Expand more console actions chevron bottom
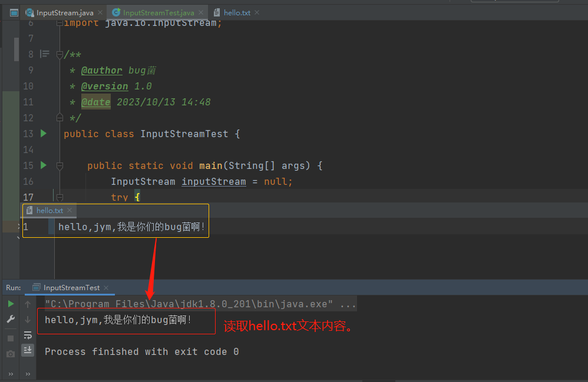This screenshot has height=382, width=588. click(x=28, y=374)
